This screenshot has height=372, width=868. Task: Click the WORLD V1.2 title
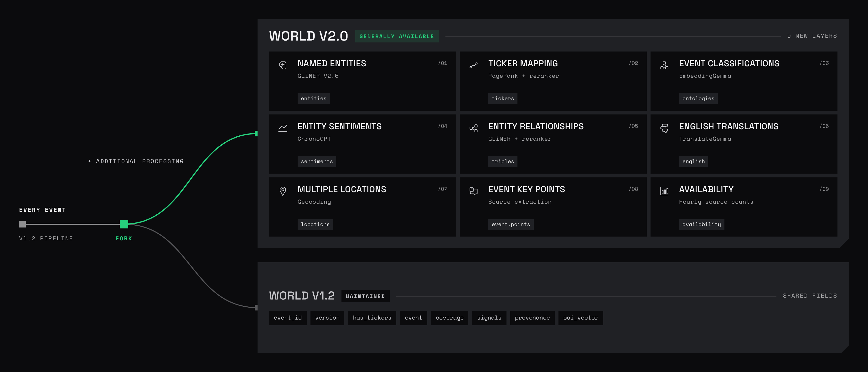pos(302,296)
